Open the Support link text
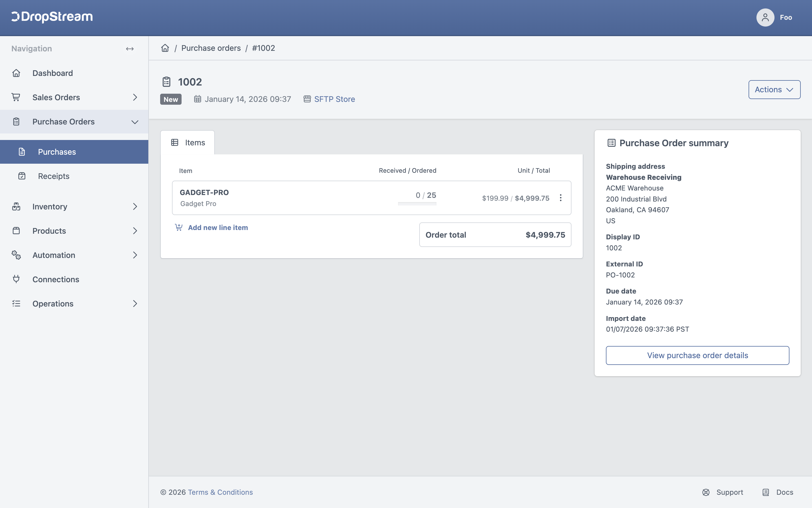Viewport: 812px width, 508px height. click(x=729, y=492)
